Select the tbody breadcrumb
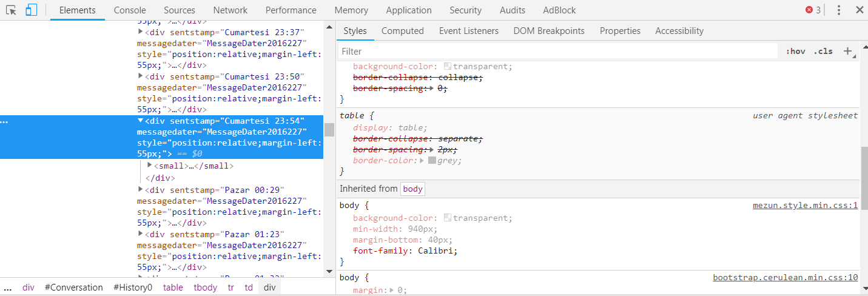This screenshot has height=296, width=868. tap(206, 288)
